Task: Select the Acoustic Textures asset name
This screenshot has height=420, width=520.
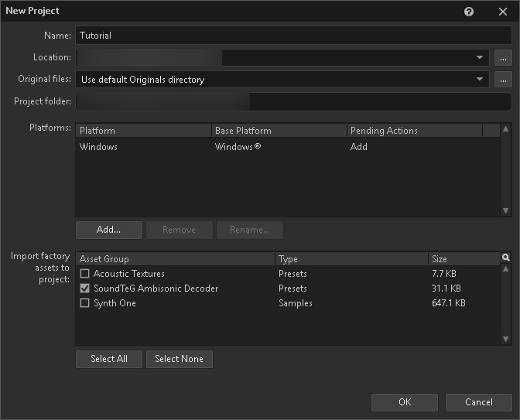Action: click(128, 274)
